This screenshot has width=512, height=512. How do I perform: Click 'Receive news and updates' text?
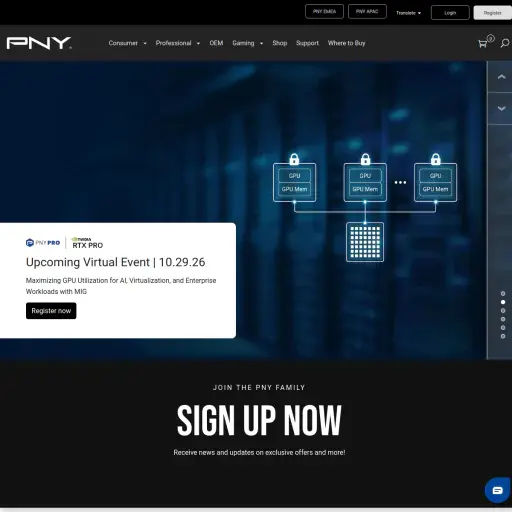[259, 452]
